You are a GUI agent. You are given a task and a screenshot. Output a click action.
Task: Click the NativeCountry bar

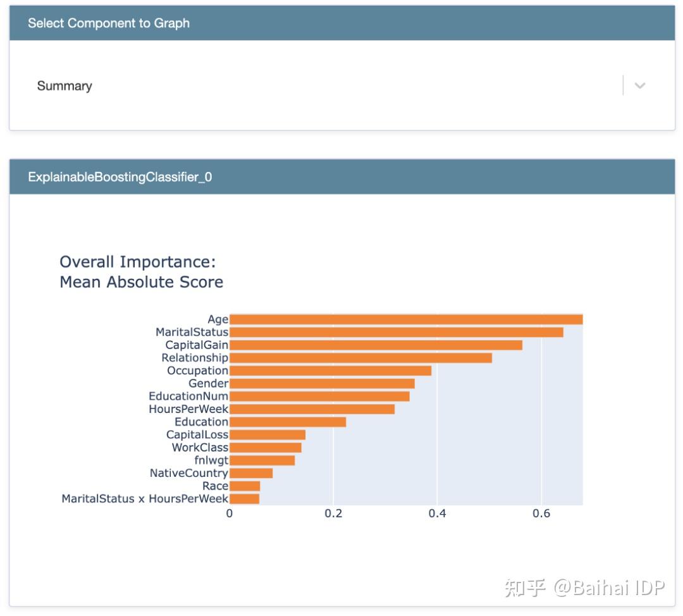[x=251, y=473]
